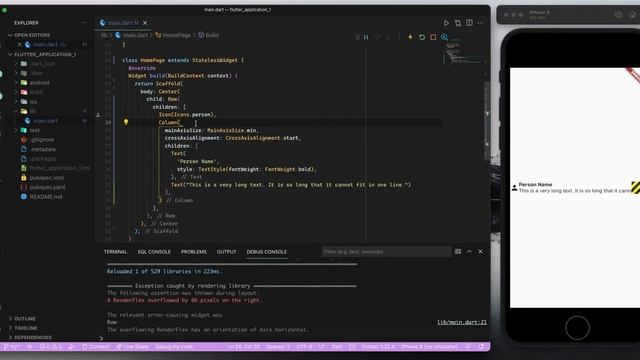Screen dimensions: 640x360
Task: Open notifications bell in status bar
Action: (x=481, y=347)
